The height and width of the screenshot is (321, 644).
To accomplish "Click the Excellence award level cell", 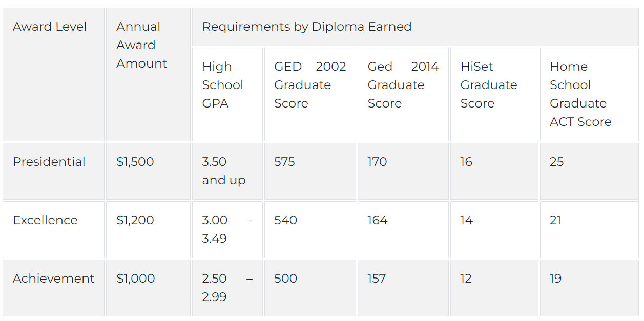I will click(53, 229).
